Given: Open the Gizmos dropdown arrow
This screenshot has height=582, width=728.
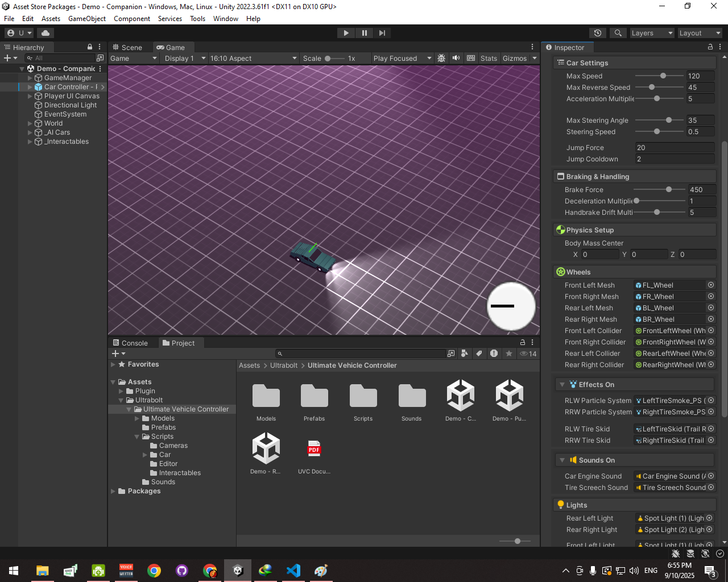Looking at the screenshot, I should pos(535,58).
